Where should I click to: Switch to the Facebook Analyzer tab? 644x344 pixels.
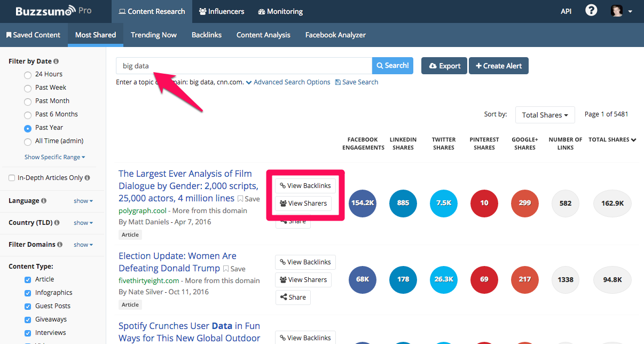pos(336,35)
